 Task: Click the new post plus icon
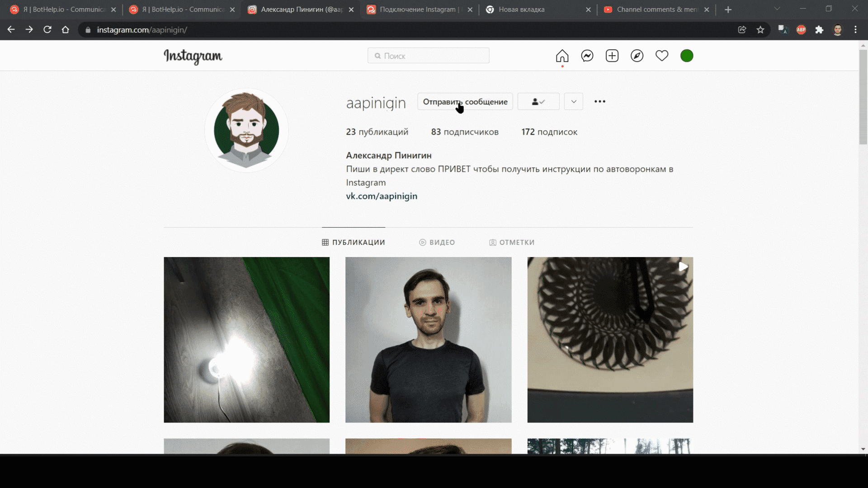tap(612, 56)
